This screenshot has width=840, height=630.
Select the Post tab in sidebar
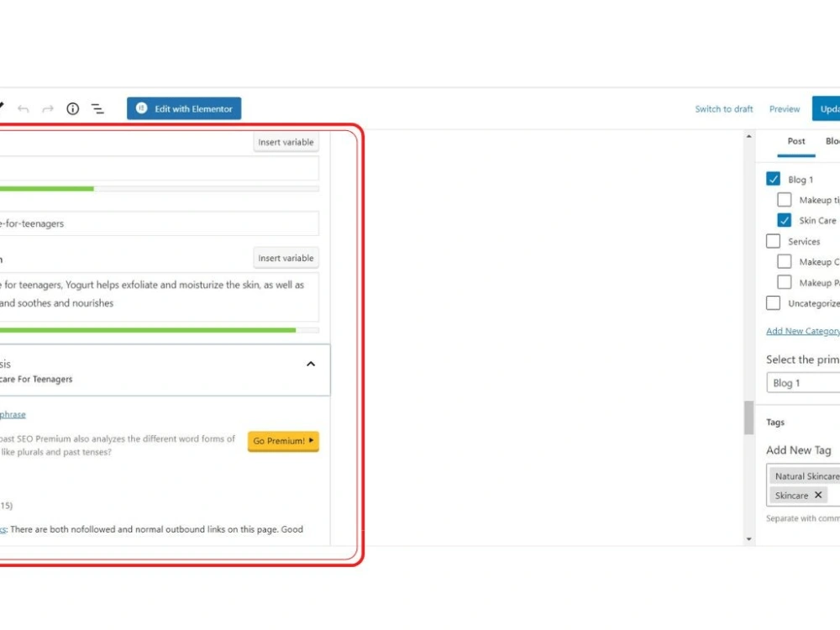pos(796,142)
